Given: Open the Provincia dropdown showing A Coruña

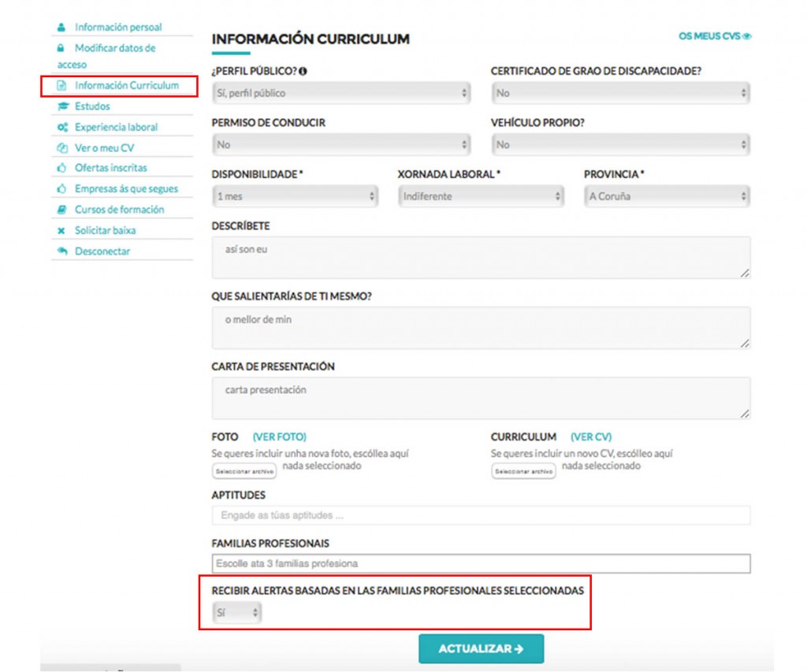Looking at the screenshot, I should pos(667,196).
